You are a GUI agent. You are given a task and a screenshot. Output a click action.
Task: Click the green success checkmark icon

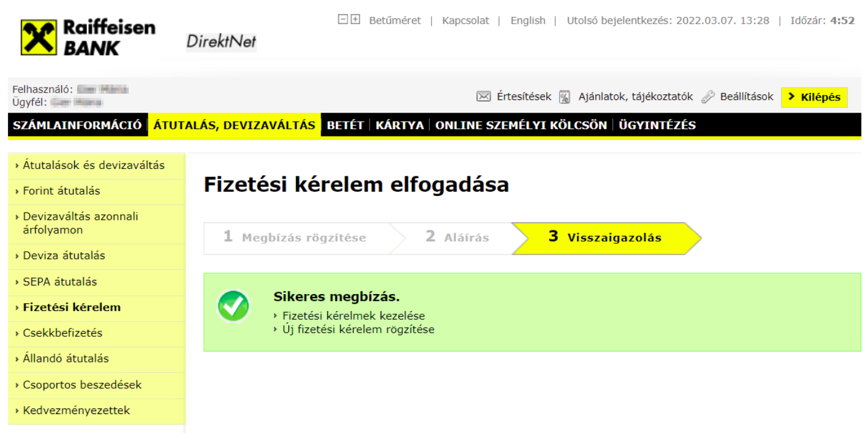(x=233, y=306)
